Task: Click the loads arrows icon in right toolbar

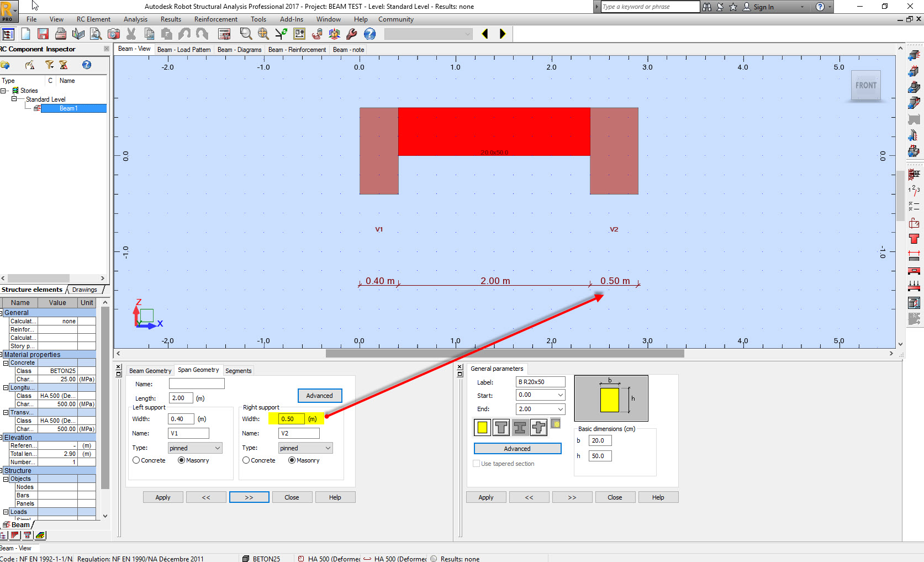Action: 914,287
